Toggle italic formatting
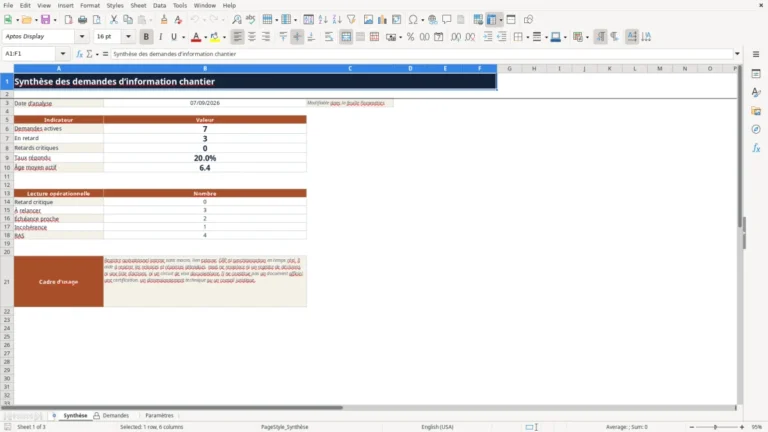Screen dimensions: 768x432 (160, 37)
